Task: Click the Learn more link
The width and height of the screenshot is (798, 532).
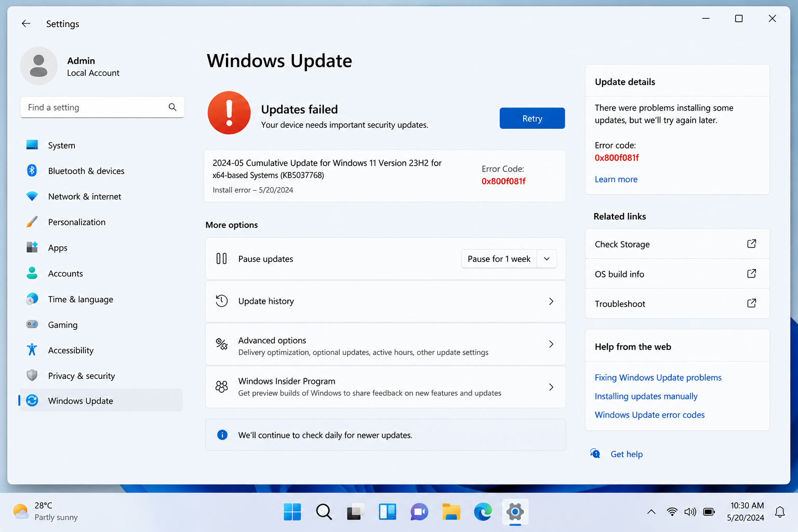Action: pos(616,179)
